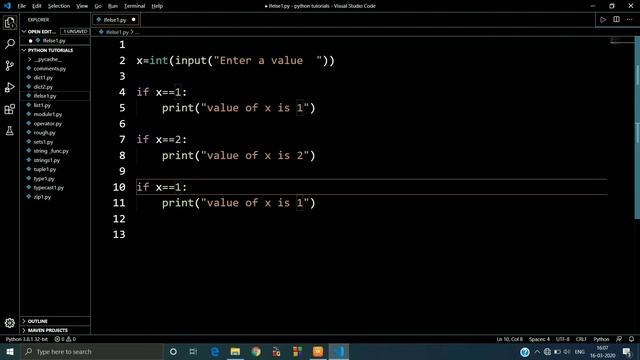Open errors and warnings count
Viewport: 640px width, 360px height.
(65, 339)
